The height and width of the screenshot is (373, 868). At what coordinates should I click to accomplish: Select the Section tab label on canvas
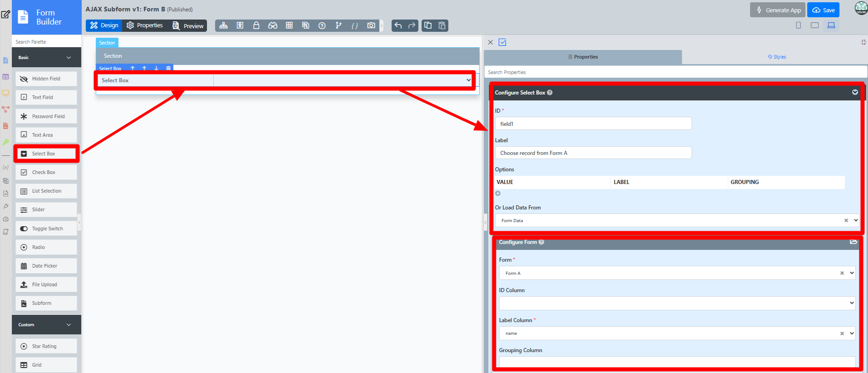tap(107, 43)
